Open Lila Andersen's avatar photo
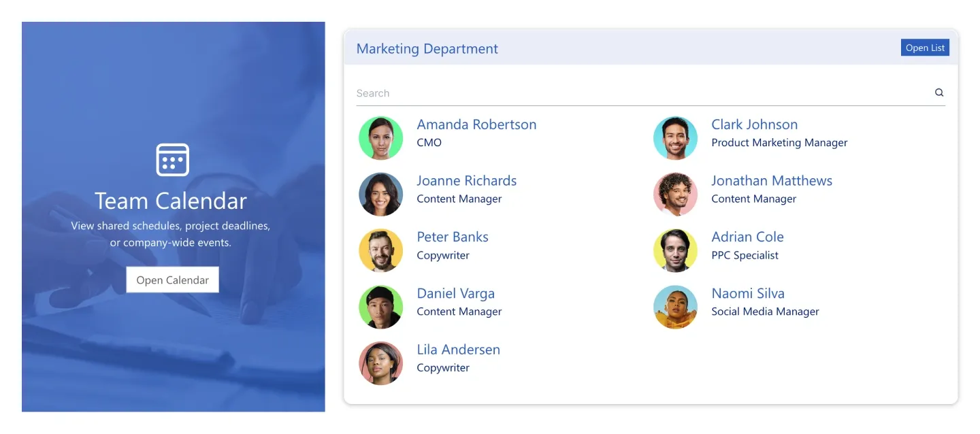This screenshot has width=980, height=434. tap(381, 363)
